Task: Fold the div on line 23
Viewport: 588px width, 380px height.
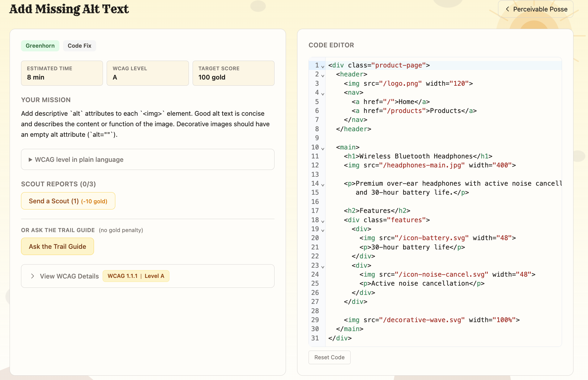Action: point(323,267)
